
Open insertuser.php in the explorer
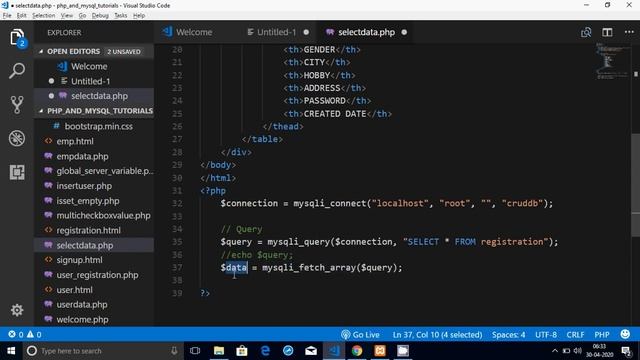coord(94,186)
